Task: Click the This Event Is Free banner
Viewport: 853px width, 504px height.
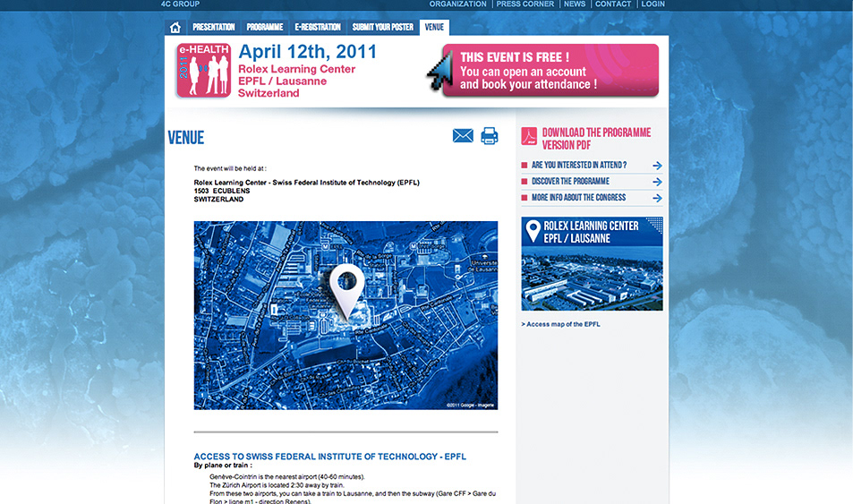Action: (550, 71)
